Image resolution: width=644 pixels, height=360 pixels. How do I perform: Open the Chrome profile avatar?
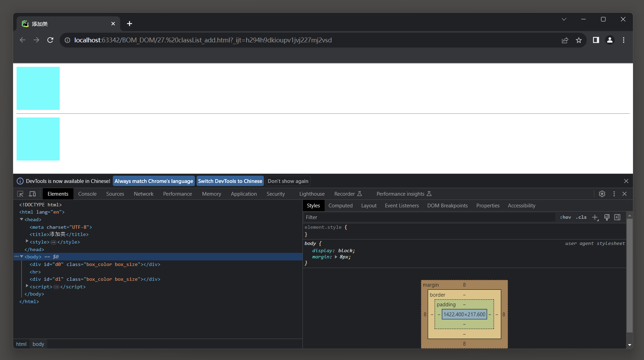(610, 40)
